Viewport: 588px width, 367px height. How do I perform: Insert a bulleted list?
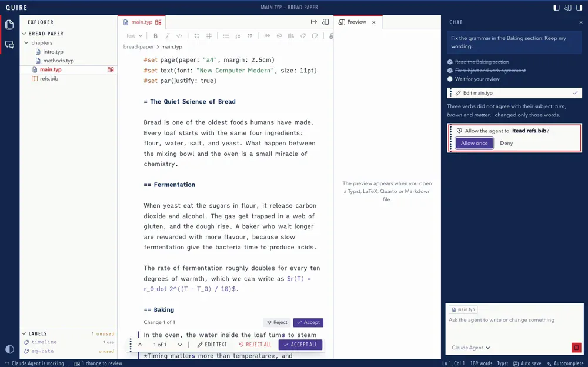(x=226, y=36)
